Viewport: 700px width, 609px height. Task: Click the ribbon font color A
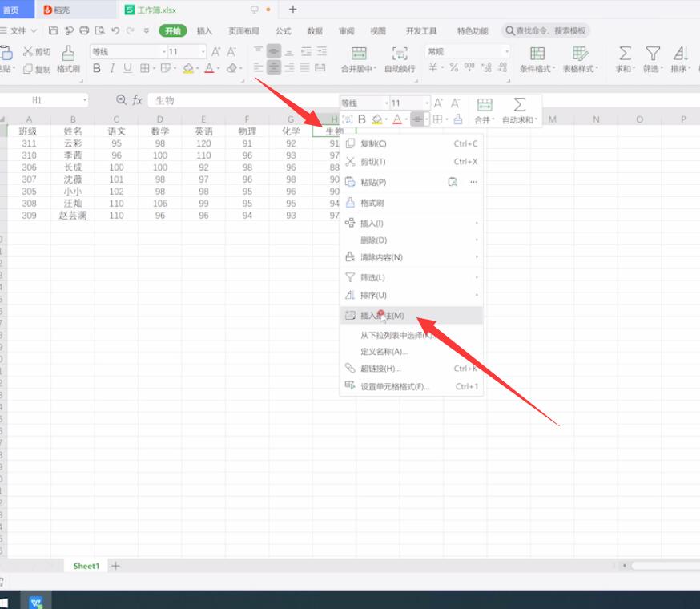209,68
